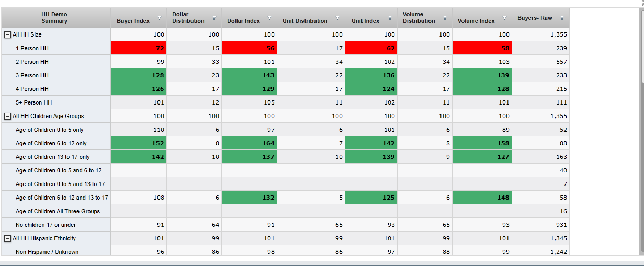Collapse the All HH Children Age Groups section
The width and height of the screenshot is (644, 266).
click(7, 116)
